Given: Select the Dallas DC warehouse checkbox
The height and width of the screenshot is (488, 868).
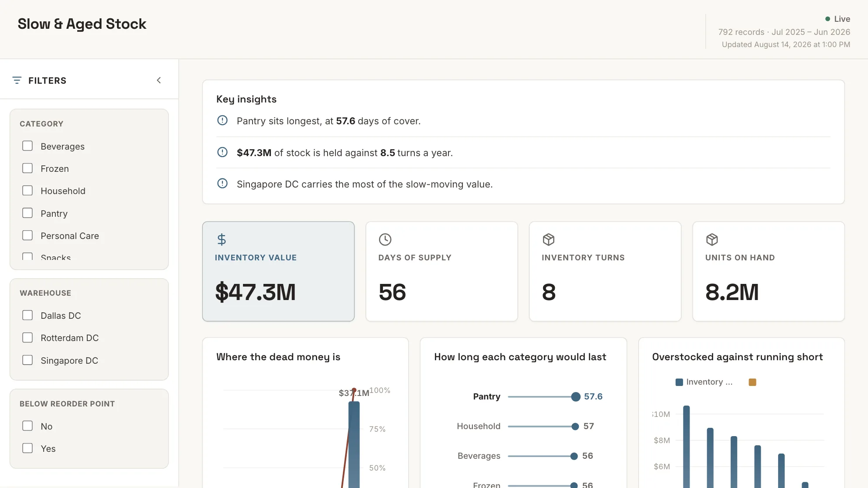Looking at the screenshot, I should click(x=27, y=315).
